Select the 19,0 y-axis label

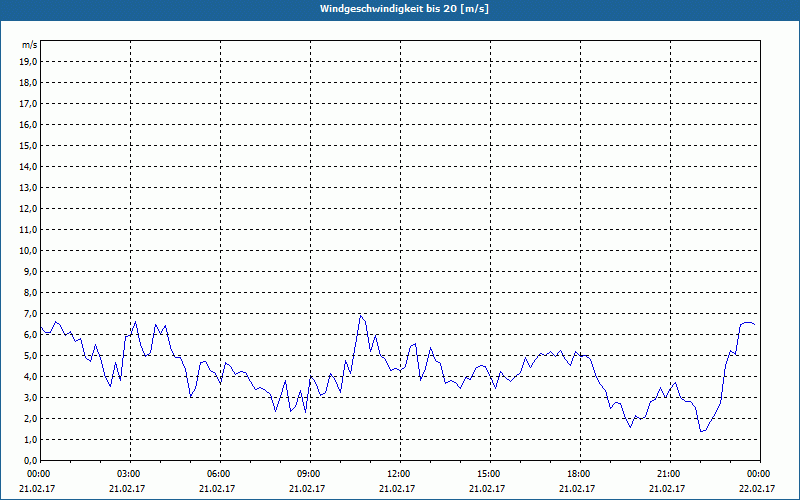pyautogui.click(x=28, y=62)
